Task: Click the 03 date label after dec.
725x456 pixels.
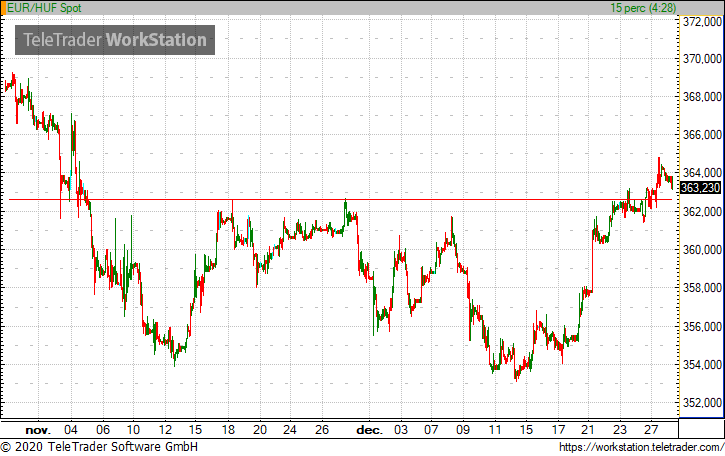Action: [401, 430]
